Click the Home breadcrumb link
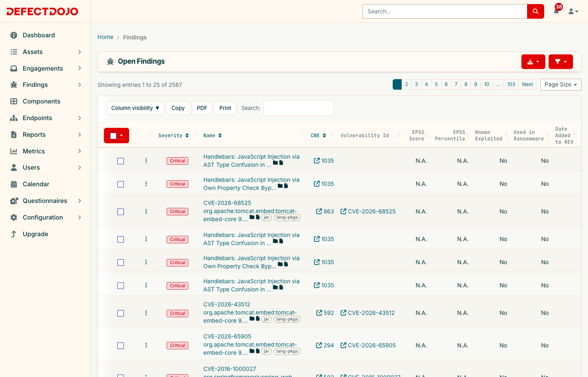 point(106,37)
